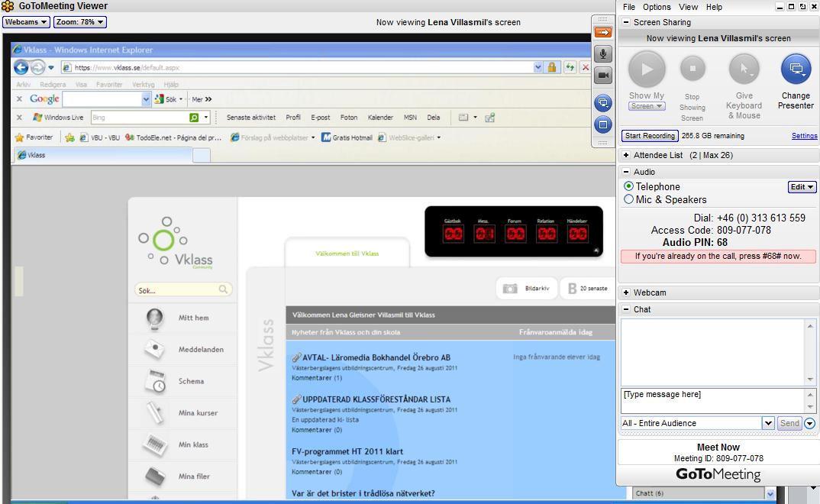Open Min klass in Vklass sidebar
820x504 pixels.
[x=182, y=445]
